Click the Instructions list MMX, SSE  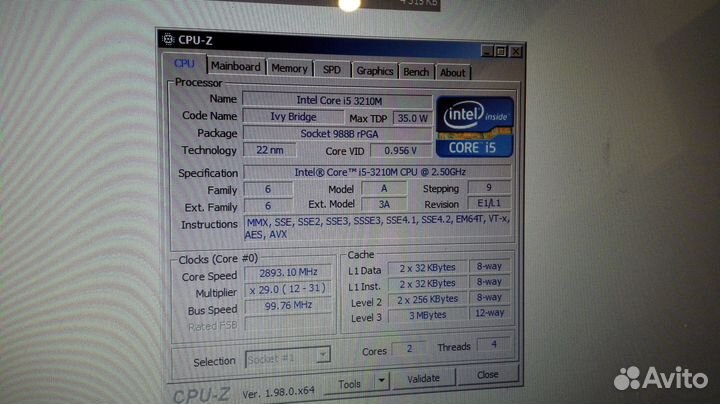click(x=377, y=227)
